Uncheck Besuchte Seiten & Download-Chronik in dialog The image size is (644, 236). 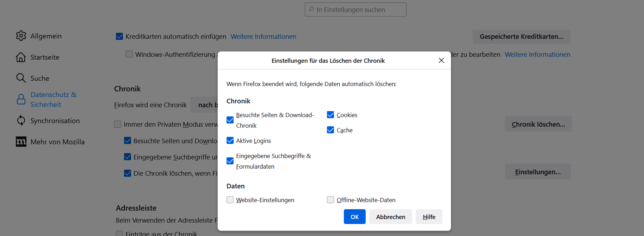tap(230, 120)
